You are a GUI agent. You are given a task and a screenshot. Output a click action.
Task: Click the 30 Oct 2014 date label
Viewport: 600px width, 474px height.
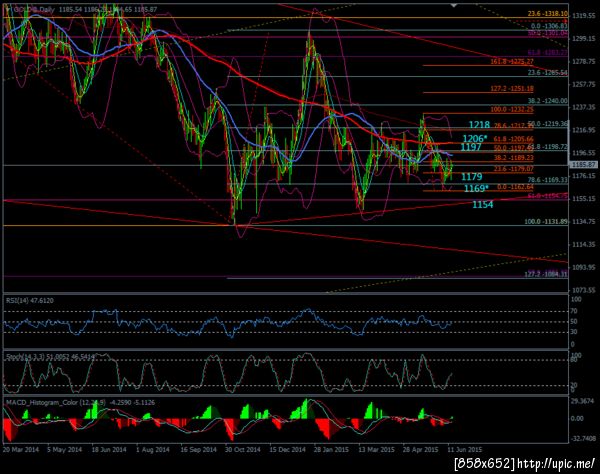(x=243, y=450)
